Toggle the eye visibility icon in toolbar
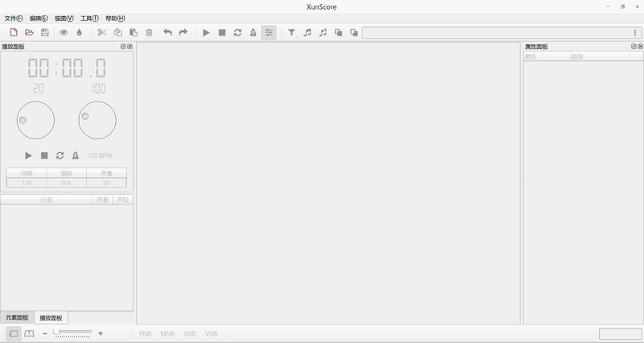644x343 pixels. click(x=64, y=33)
